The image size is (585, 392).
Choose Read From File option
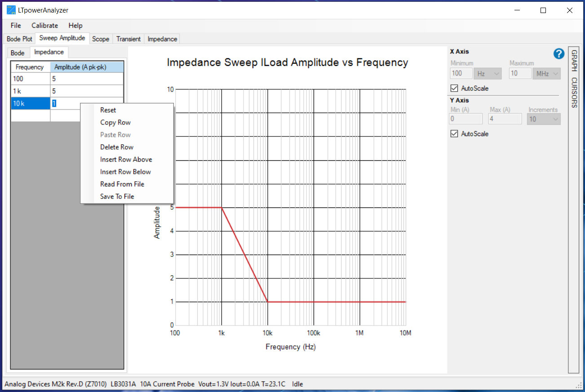(122, 184)
